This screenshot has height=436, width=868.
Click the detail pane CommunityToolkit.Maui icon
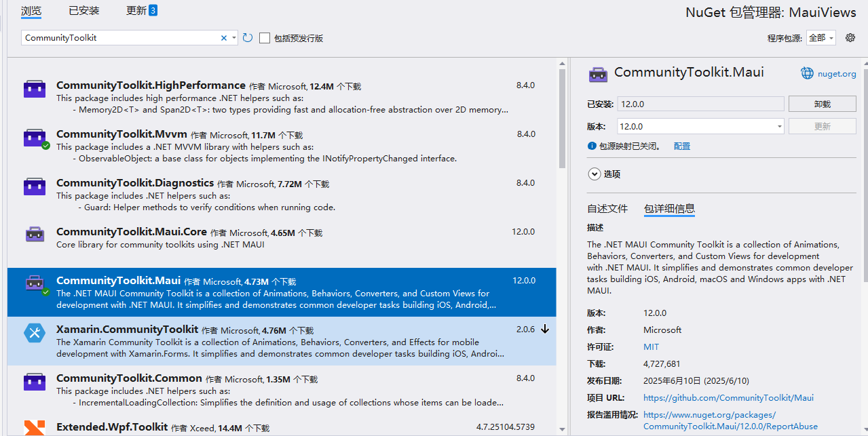coord(598,75)
